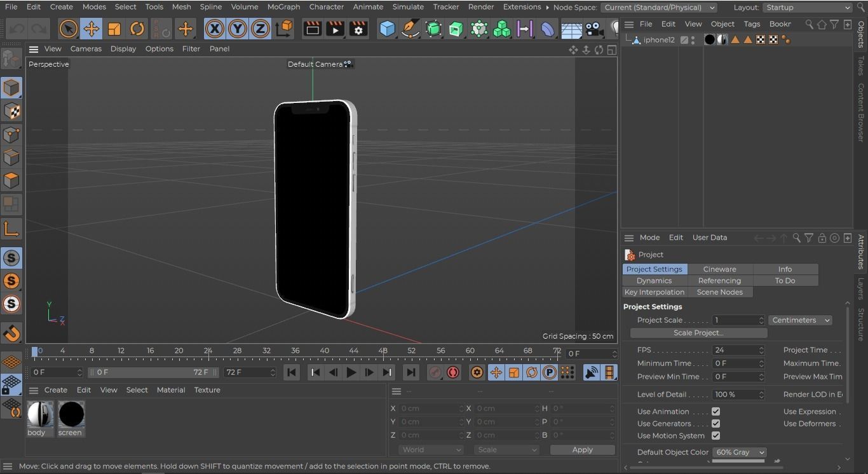The image size is (868, 474).
Task: Click Apply coordinates button
Action: [582, 450]
